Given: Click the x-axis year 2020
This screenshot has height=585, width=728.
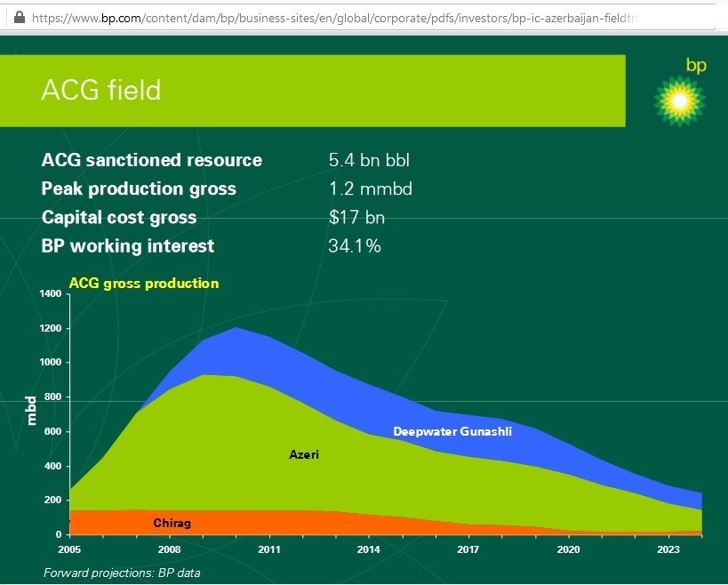Looking at the screenshot, I should (568, 549).
